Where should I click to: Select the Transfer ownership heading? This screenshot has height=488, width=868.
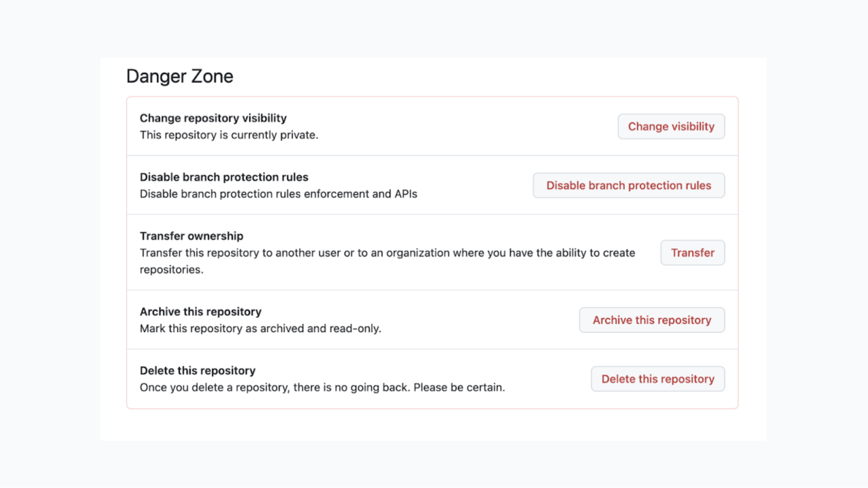pyautogui.click(x=191, y=236)
